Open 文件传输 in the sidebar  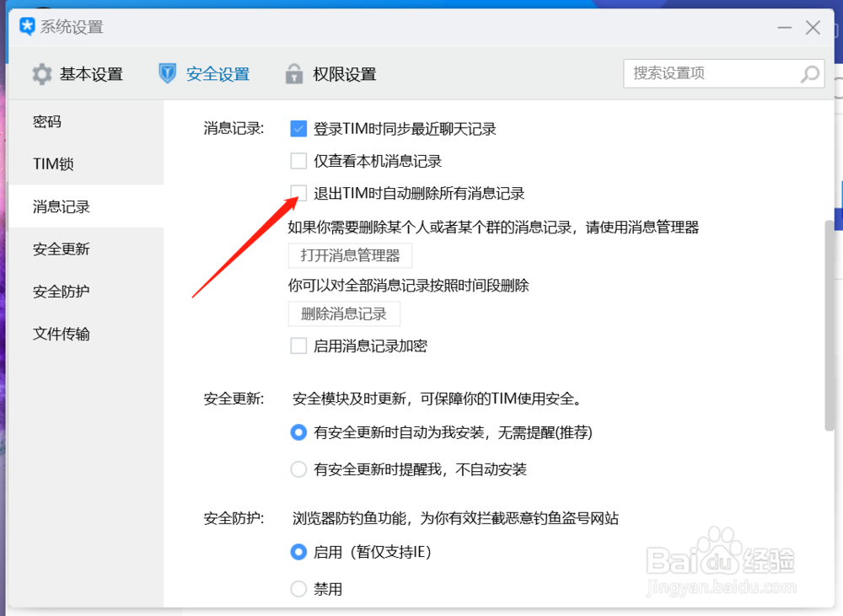86,334
